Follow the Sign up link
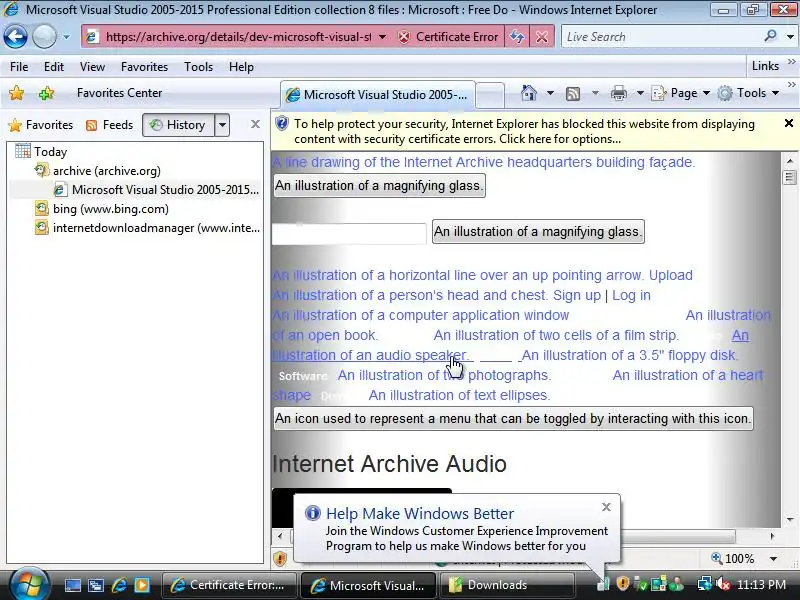 pos(577,295)
